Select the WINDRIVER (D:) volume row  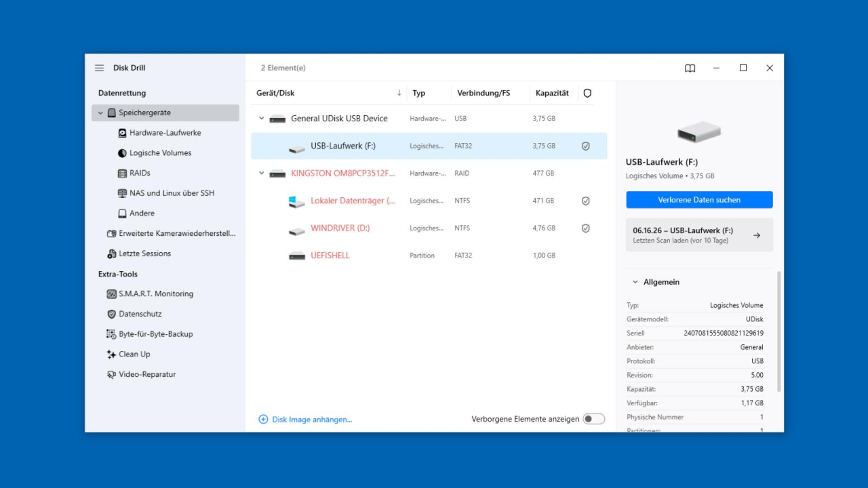[x=429, y=228]
